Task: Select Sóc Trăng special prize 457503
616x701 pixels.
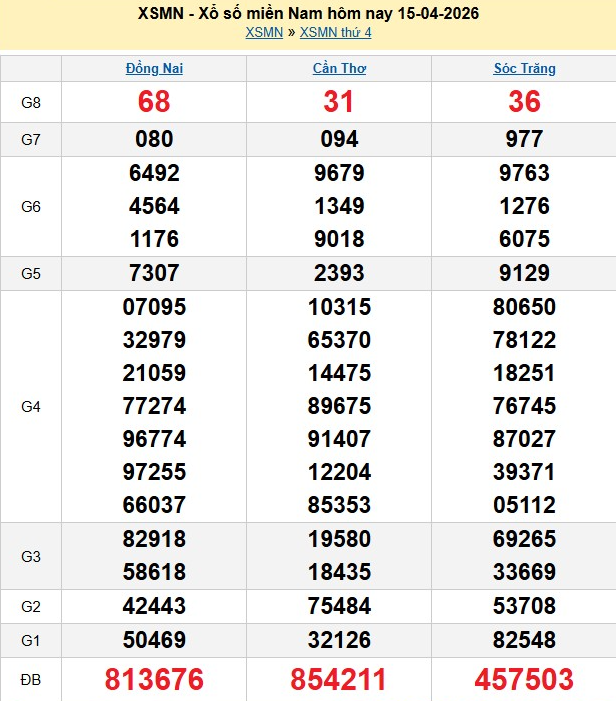Action: click(524, 680)
